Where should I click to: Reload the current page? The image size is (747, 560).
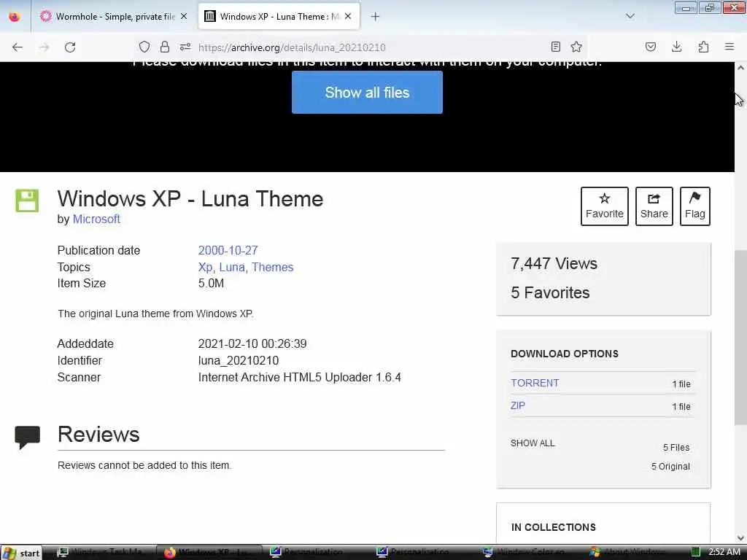point(70,47)
